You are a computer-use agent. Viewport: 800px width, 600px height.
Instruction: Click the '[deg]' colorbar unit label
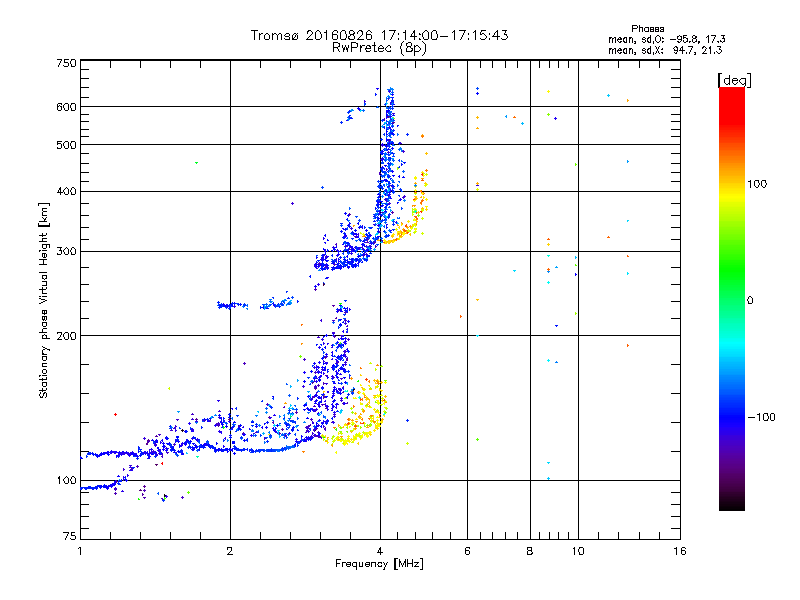(x=734, y=80)
